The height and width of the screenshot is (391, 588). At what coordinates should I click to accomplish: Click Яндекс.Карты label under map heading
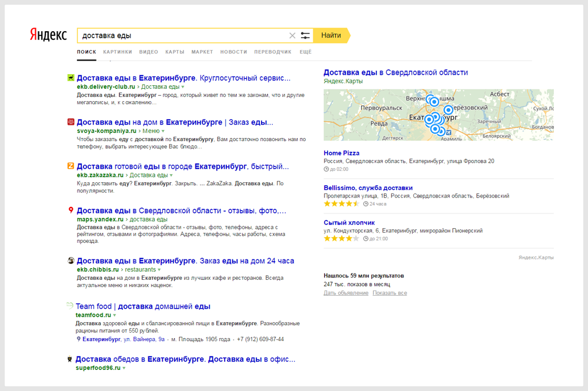pyautogui.click(x=343, y=81)
